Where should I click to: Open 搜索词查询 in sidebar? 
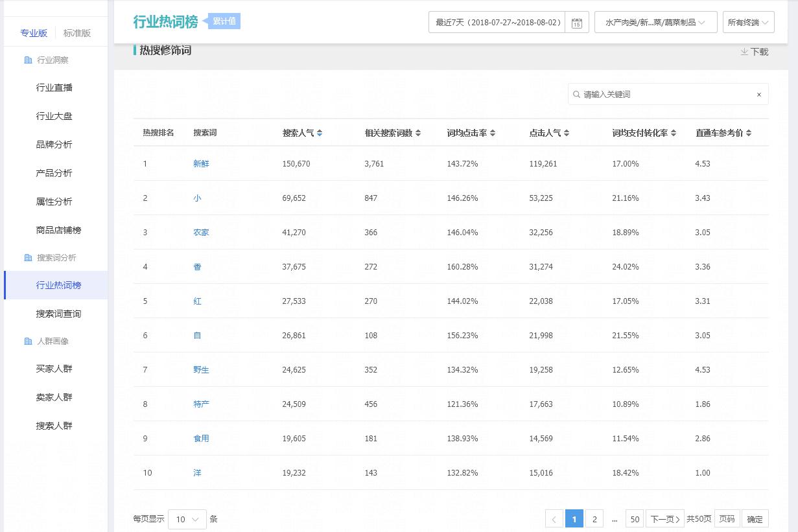point(58,314)
